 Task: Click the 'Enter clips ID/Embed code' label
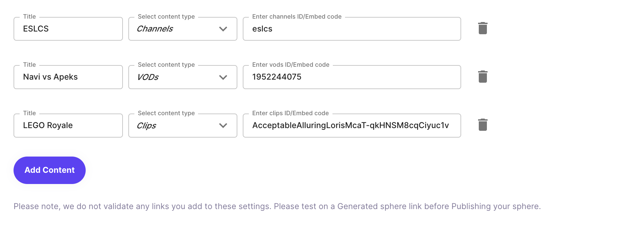tap(290, 113)
